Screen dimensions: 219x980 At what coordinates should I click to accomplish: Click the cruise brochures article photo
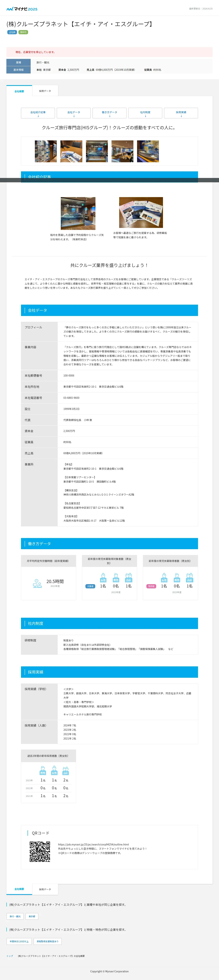coord(141,212)
